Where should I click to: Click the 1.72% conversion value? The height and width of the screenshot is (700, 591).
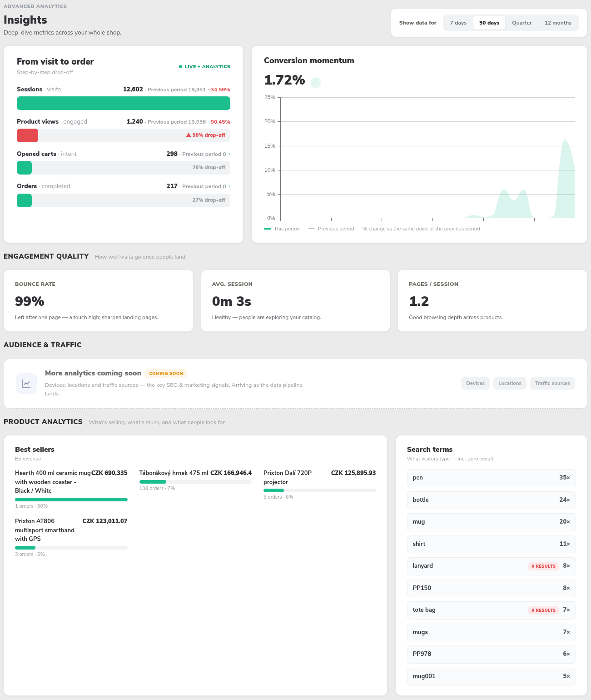pyautogui.click(x=284, y=80)
